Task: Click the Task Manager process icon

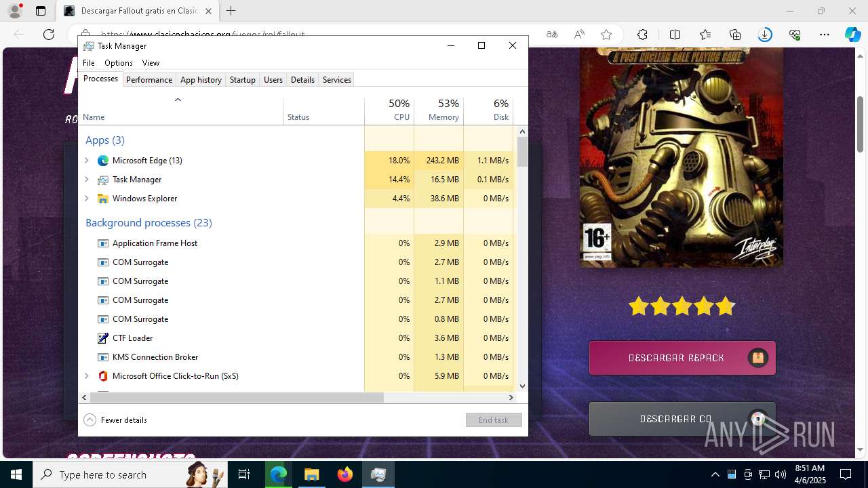Action: click(103, 180)
